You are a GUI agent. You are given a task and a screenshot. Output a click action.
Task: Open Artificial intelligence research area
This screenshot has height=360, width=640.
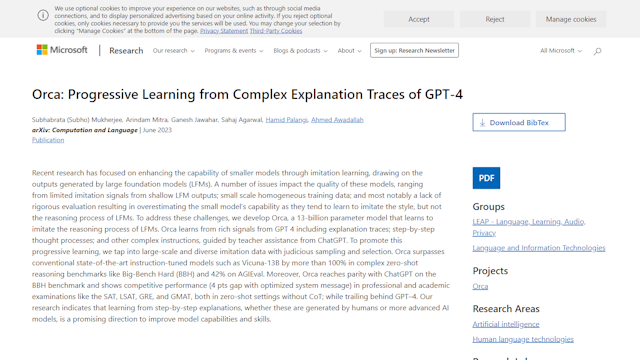point(506,324)
